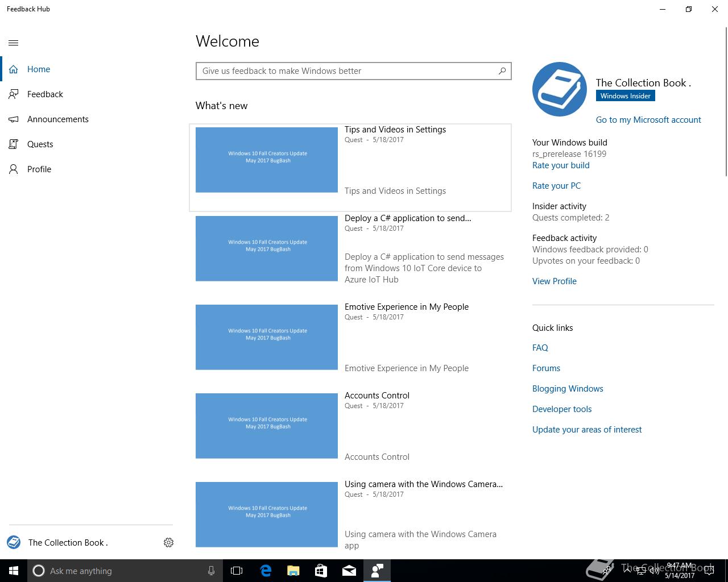
Task: Open the Mail app from the taskbar
Action: tap(349, 571)
